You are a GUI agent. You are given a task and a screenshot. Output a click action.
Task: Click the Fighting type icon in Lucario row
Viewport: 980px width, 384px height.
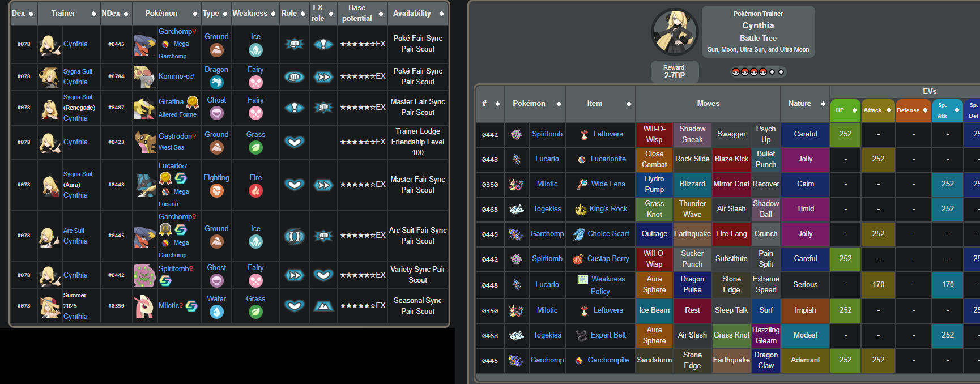coord(216,191)
